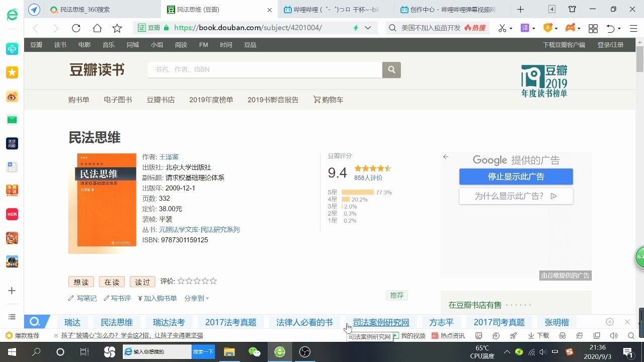The width and height of the screenshot is (644, 362).
Task: Open the game icon dropdown arrow
Action: tap(579, 29)
